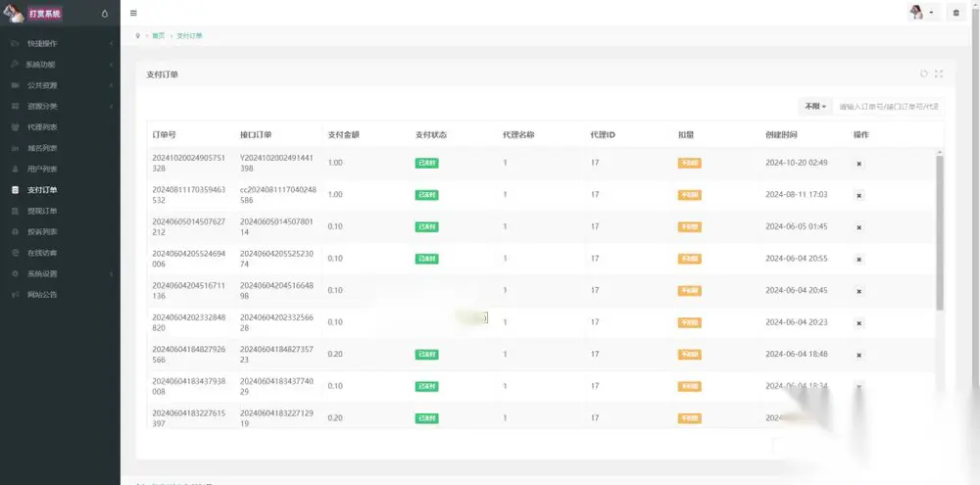The width and height of the screenshot is (980, 485).
Task: Click the water drop icon beside 打赏系统
Action: (x=105, y=13)
